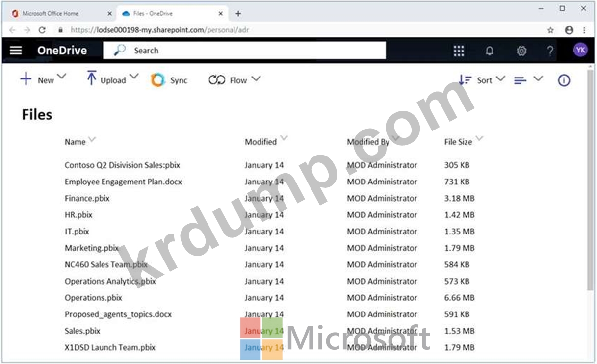Open the view options list icon
The image size is (597, 364).
(520, 80)
